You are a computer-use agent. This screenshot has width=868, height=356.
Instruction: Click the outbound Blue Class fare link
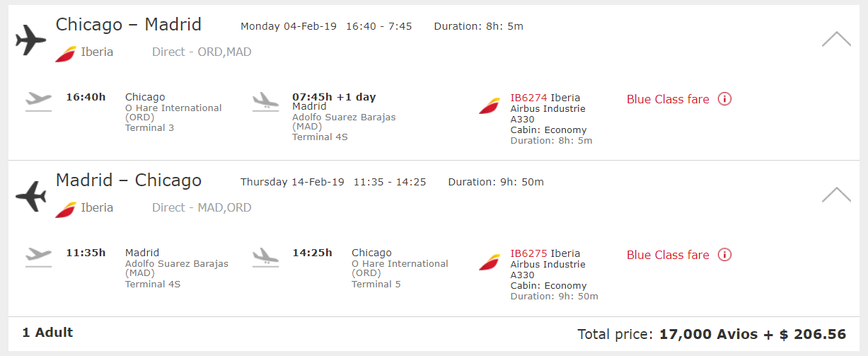(668, 99)
